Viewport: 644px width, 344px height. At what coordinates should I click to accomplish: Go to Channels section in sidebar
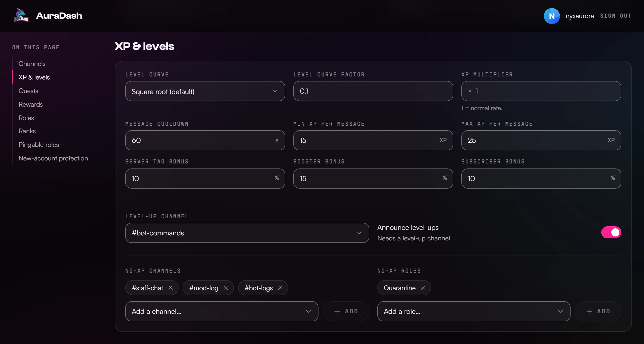coord(32,64)
